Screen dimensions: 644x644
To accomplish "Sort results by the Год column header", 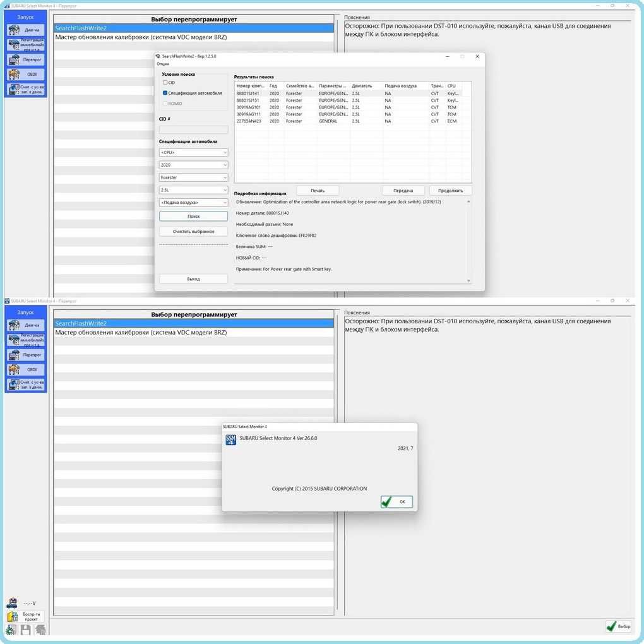I will (275, 86).
